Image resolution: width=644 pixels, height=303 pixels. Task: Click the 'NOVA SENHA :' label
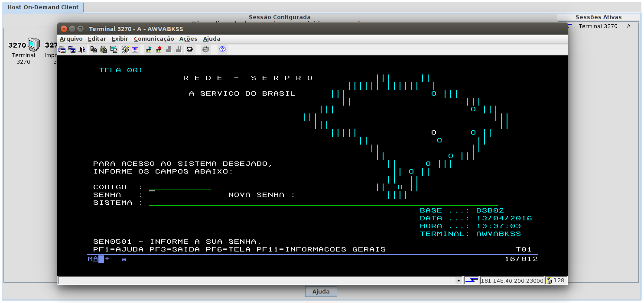[x=261, y=195]
